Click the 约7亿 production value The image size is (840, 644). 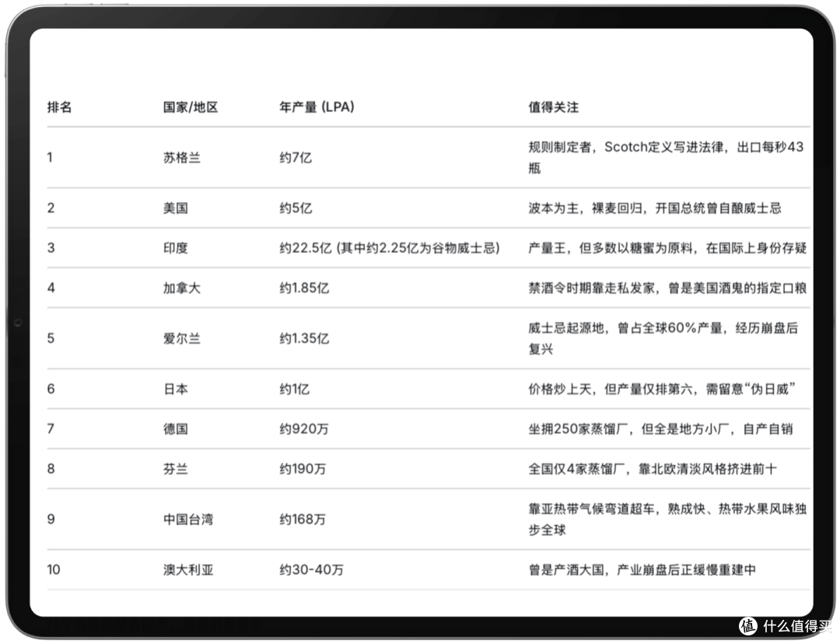296,158
